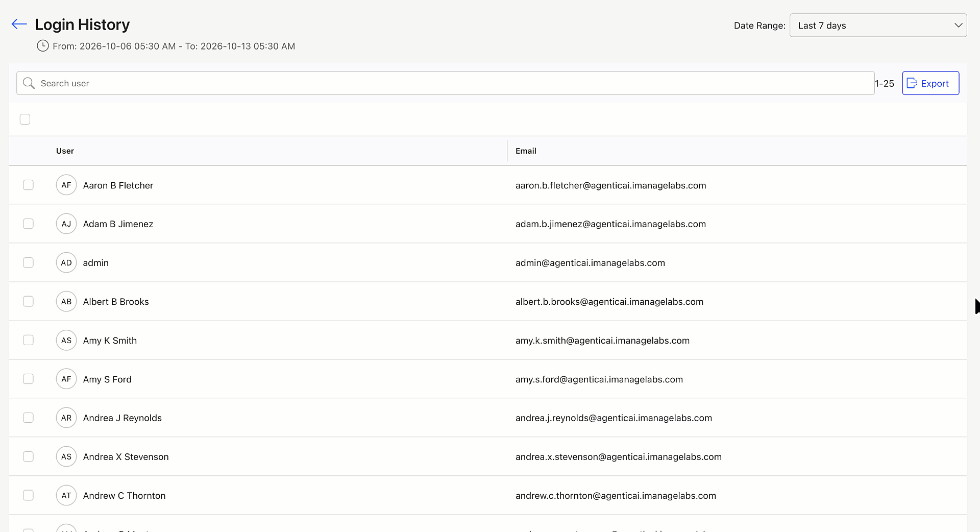Click email andrew.c.thornton@agenticai.imanagelabs.com
The width and height of the screenshot is (980, 532).
point(616,496)
